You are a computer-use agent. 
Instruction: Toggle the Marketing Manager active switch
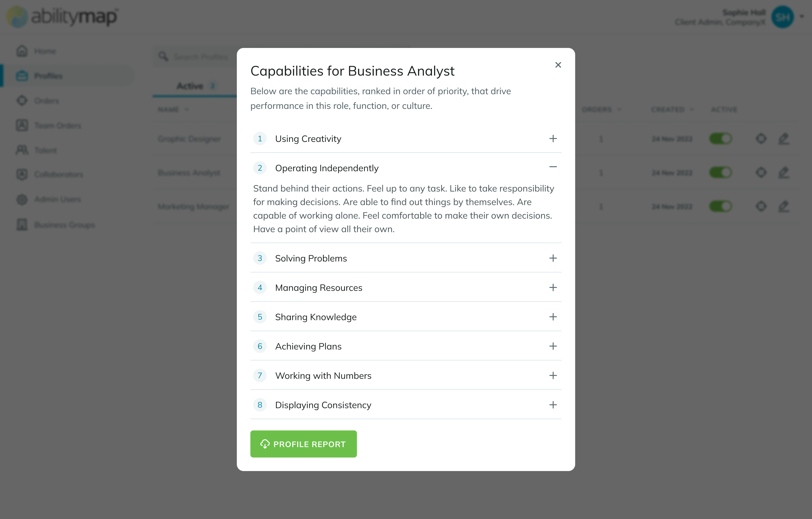coord(720,206)
